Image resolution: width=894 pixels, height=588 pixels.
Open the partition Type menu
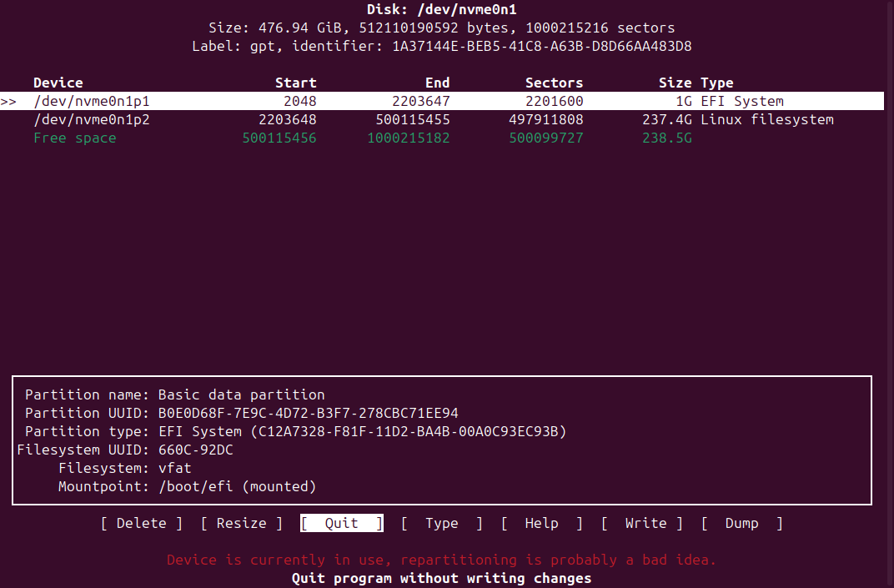pos(441,524)
